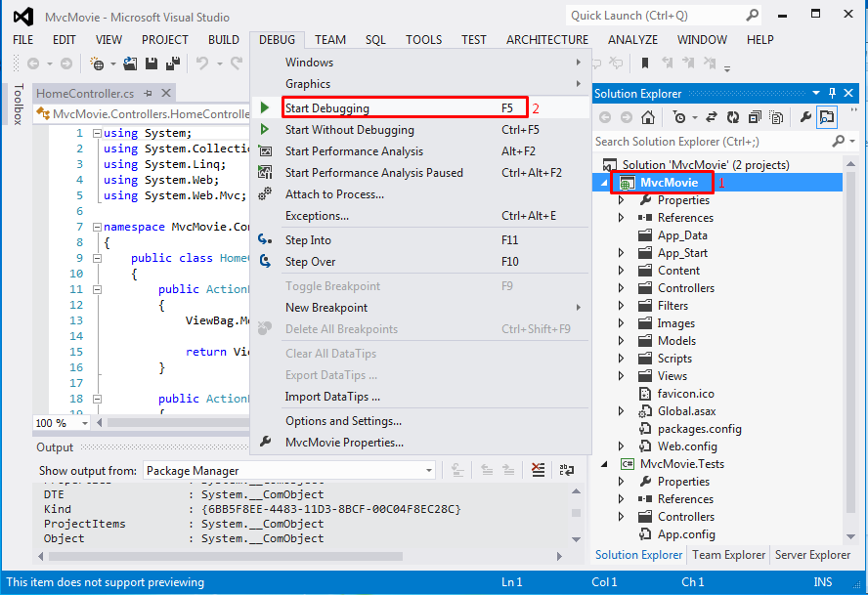Select favicon.ico in the tree
The width and height of the screenshot is (868, 595).
point(685,394)
